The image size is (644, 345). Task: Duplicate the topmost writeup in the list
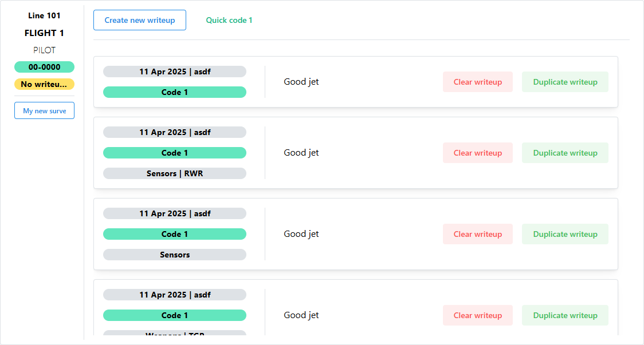pyautogui.click(x=565, y=82)
